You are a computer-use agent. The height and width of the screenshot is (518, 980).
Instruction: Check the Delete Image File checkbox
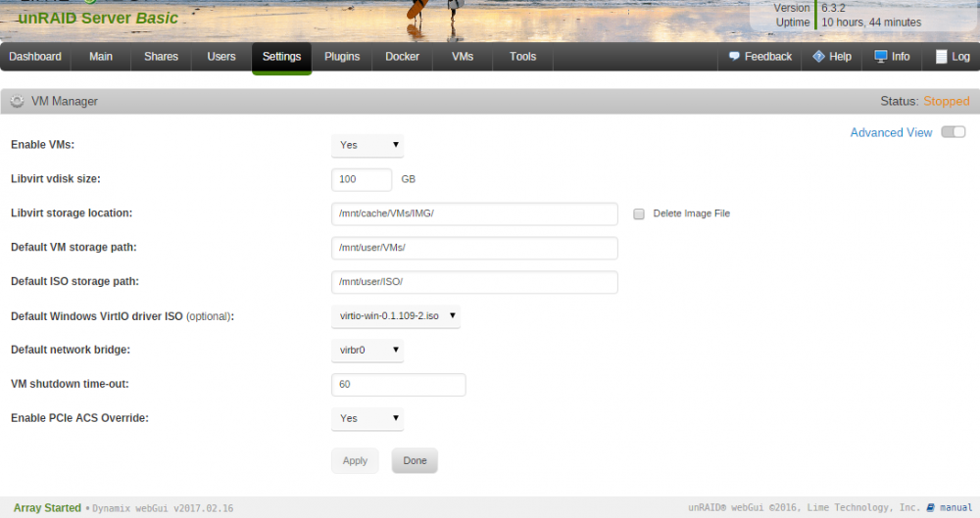[639, 213]
